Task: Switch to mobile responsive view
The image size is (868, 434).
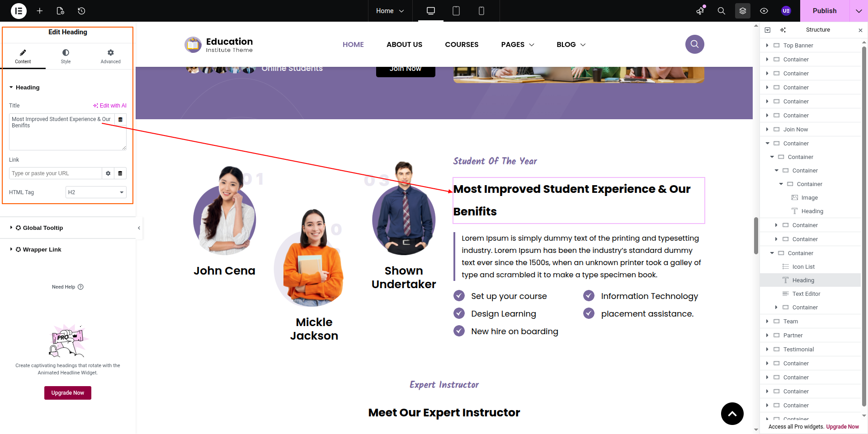Action: [481, 11]
